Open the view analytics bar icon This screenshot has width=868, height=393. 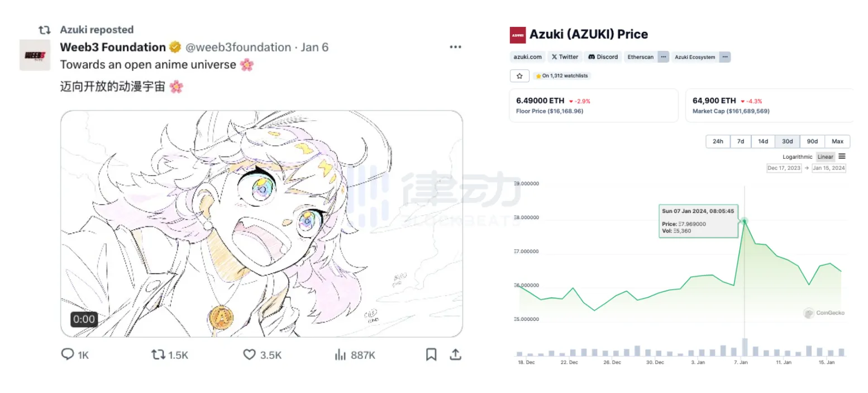coord(340,354)
